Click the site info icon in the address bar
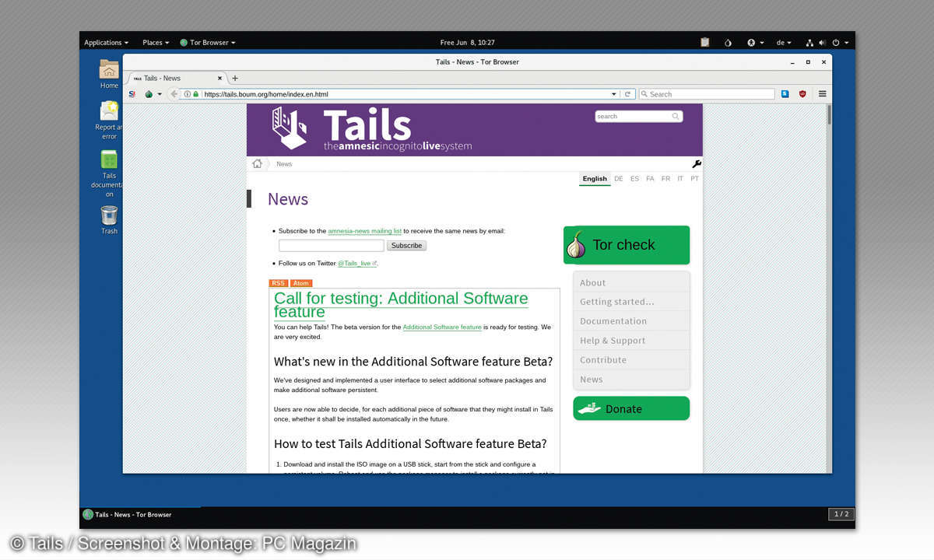 coord(188,94)
